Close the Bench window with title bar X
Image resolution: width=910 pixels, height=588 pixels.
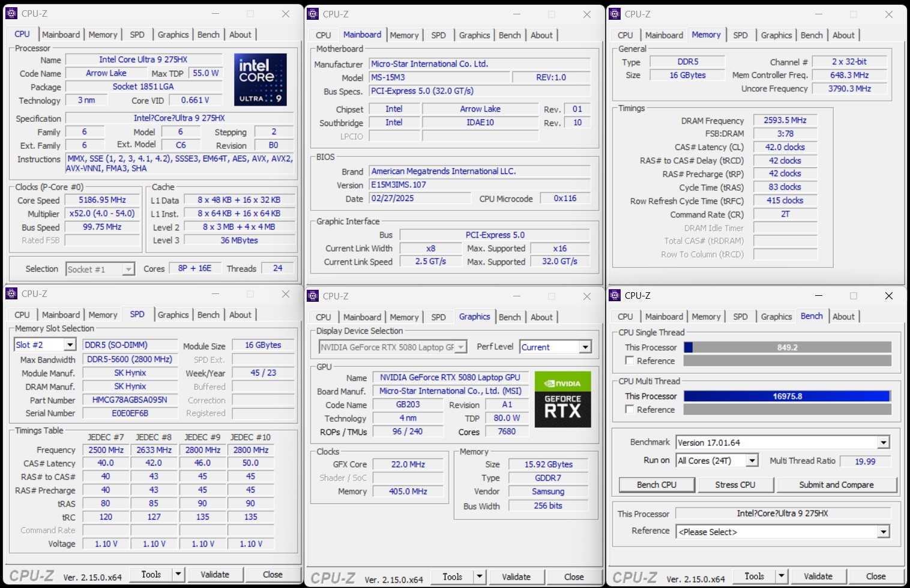889,296
